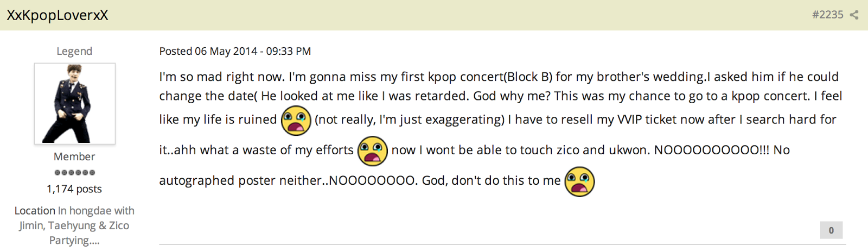Click the crying emoji after "do this to me"
This screenshot has width=868, height=251.
(x=580, y=181)
